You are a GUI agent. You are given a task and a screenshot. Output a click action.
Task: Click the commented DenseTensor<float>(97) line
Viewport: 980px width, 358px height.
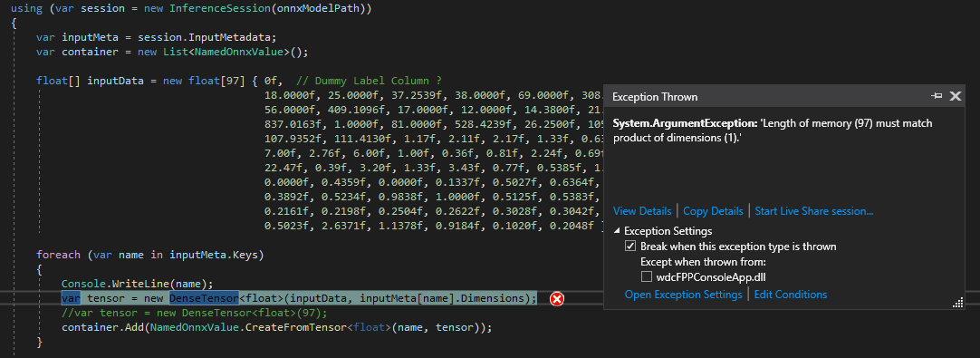(x=195, y=313)
